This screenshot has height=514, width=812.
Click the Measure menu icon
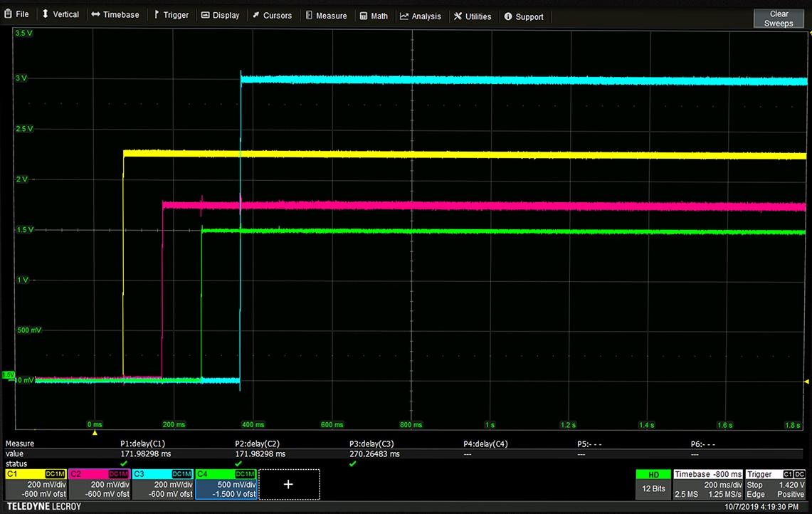tap(309, 15)
